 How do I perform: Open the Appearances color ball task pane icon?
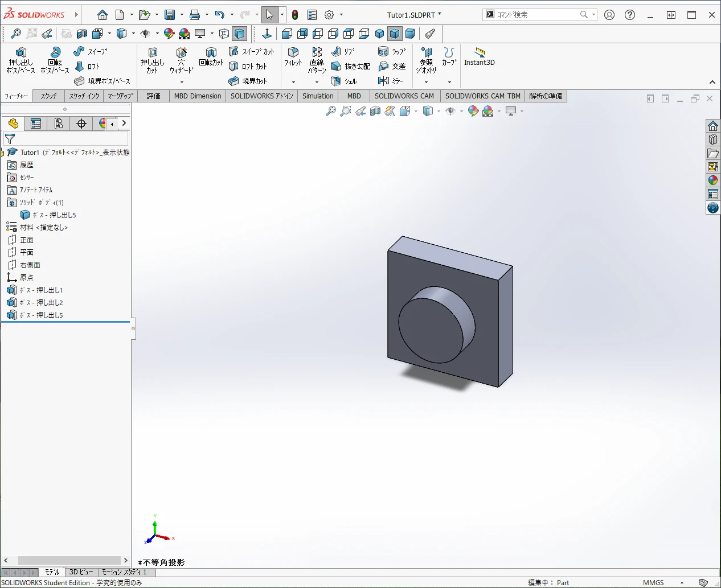tap(713, 180)
